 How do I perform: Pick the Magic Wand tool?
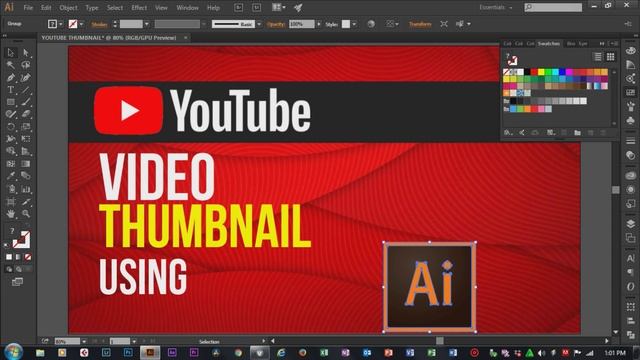11,65
